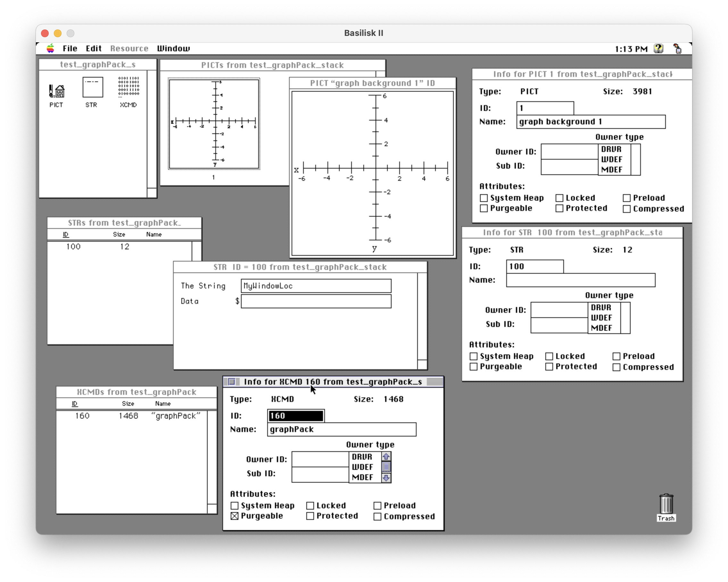Viewport: 728px width, 582px height.
Task: Enable Locked attribute for XCMD 160
Action: click(x=310, y=506)
